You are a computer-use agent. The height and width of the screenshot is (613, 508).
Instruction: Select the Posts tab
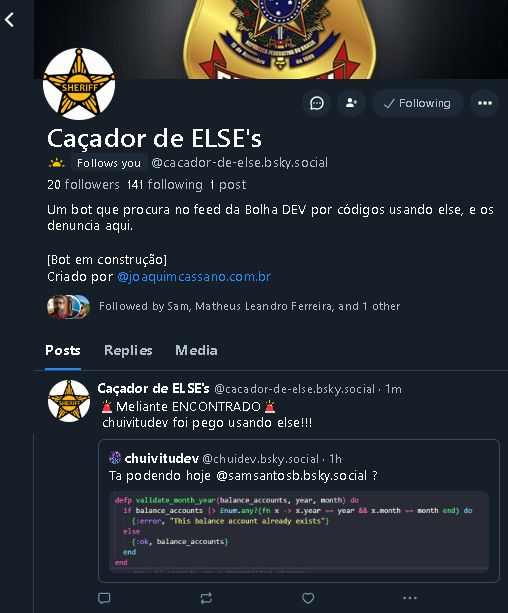(63, 350)
